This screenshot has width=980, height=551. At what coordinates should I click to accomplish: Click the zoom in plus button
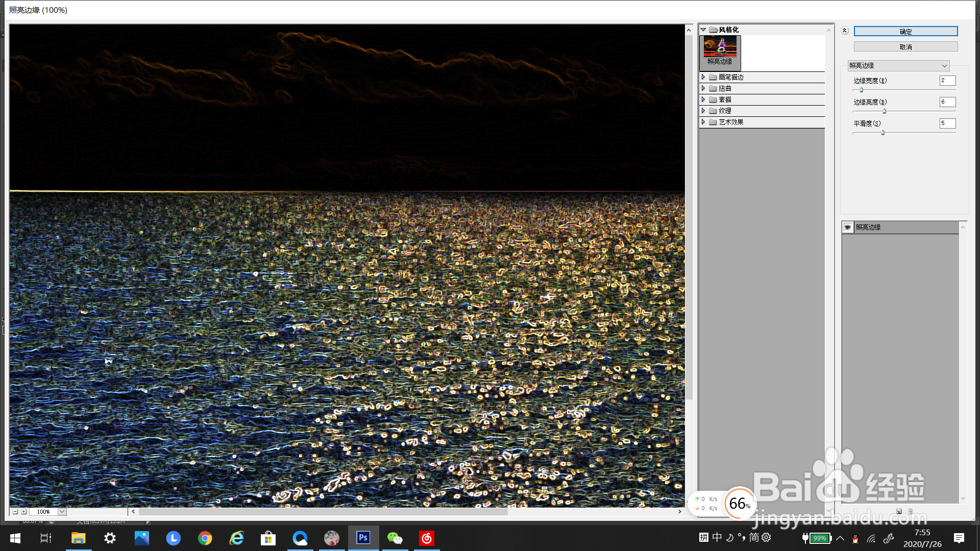point(23,511)
